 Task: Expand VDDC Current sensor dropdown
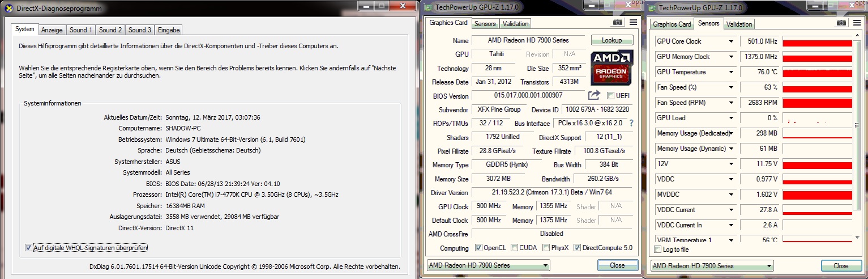pos(731,210)
